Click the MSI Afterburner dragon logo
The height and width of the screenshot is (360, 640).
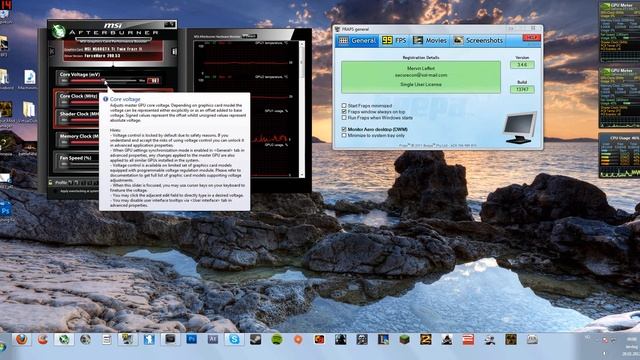click(58, 31)
